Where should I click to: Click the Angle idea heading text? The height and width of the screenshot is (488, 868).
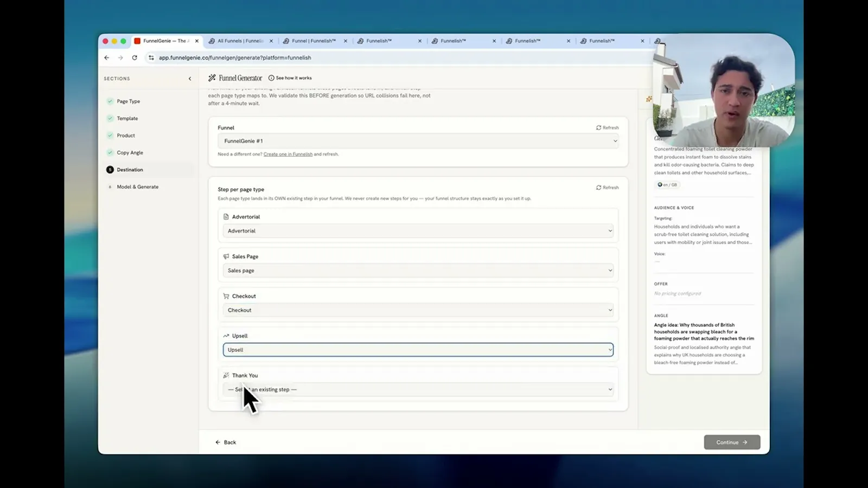click(x=704, y=332)
